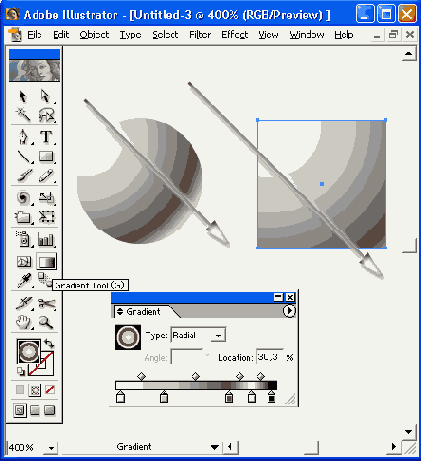421x461 pixels.
Task: Open the gradient Type Radial dropdown
Action: (x=198, y=335)
